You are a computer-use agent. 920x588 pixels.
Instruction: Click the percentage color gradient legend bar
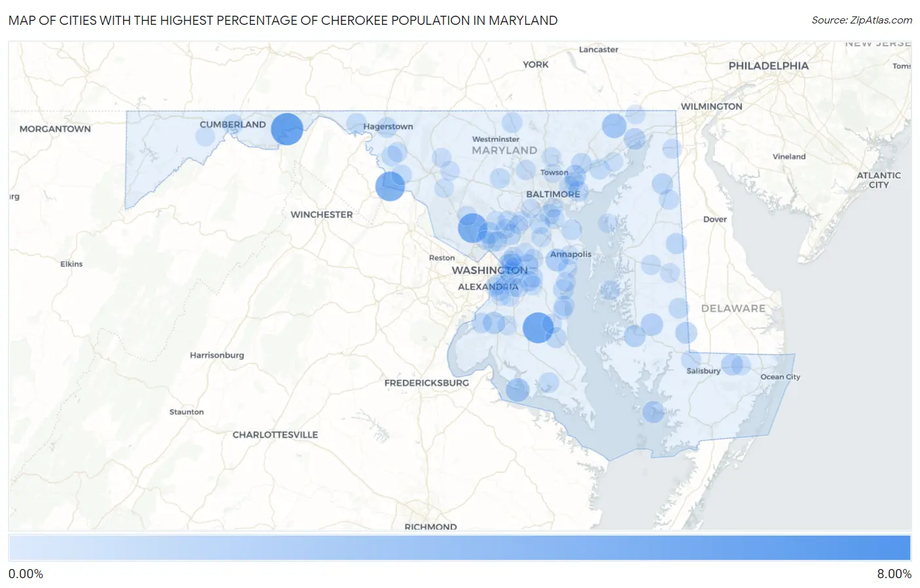pyautogui.click(x=459, y=548)
